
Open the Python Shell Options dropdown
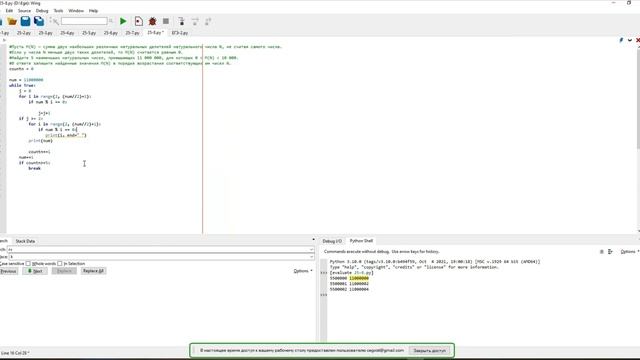629,252
